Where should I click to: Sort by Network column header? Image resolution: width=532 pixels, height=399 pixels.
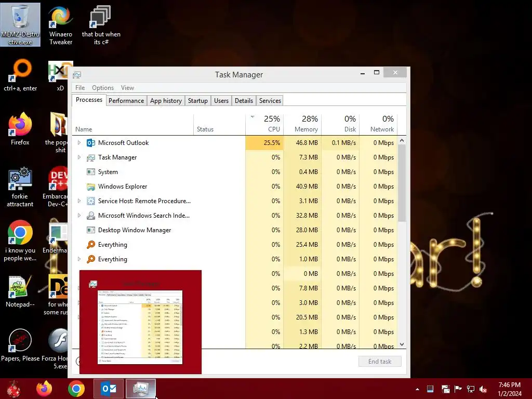pyautogui.click(x=378, y=124)
